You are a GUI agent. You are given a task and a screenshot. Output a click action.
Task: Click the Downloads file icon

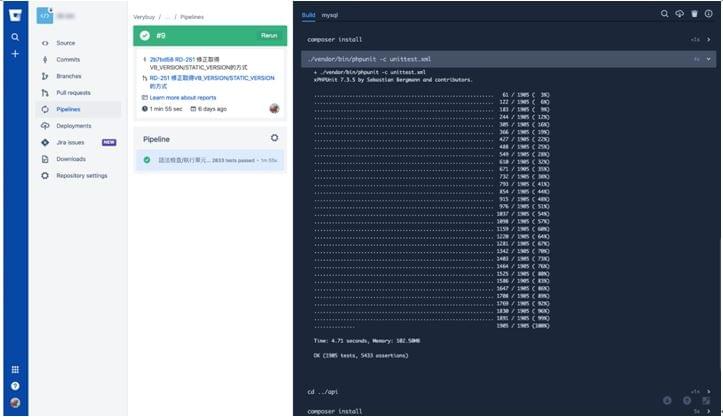[x=45, y=159]
